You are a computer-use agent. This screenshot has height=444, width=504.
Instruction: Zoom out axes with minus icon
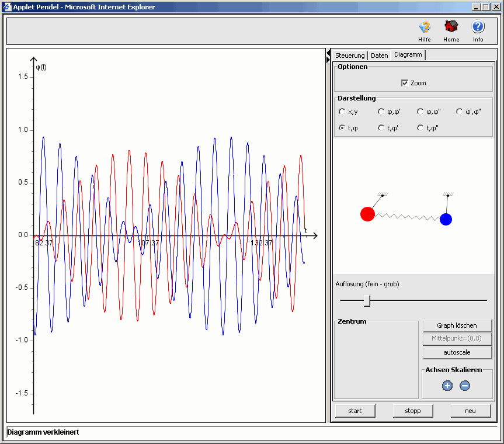465,386
